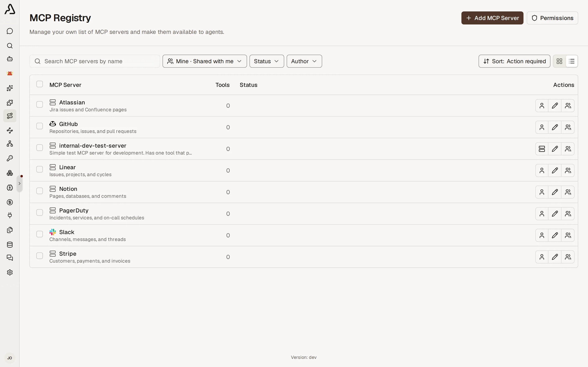Screen dimensions: 588x367
Task: Expand the collapsed sidebar with chevron
Action: click(19, 183)
